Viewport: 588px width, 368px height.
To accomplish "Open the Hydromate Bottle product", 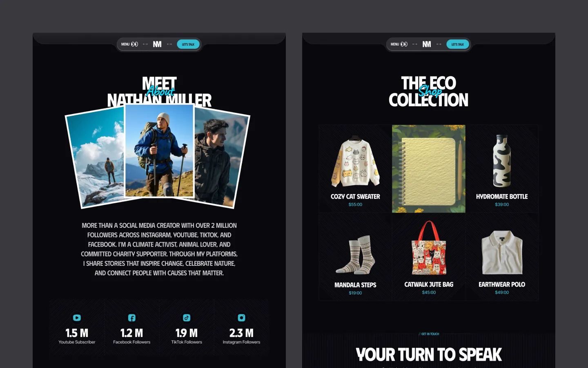I will click(502, 169).
